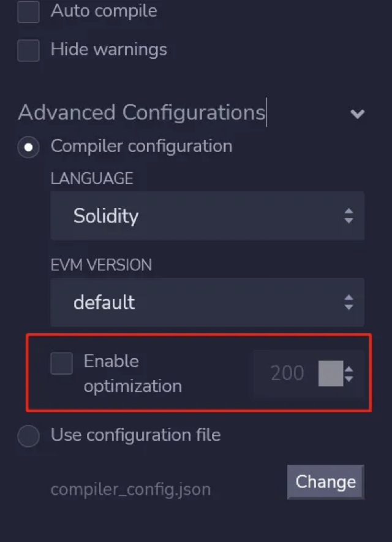Click the Enable optimization label text
The height and width of the screenshot is (542, 392).
click(132, 373)
